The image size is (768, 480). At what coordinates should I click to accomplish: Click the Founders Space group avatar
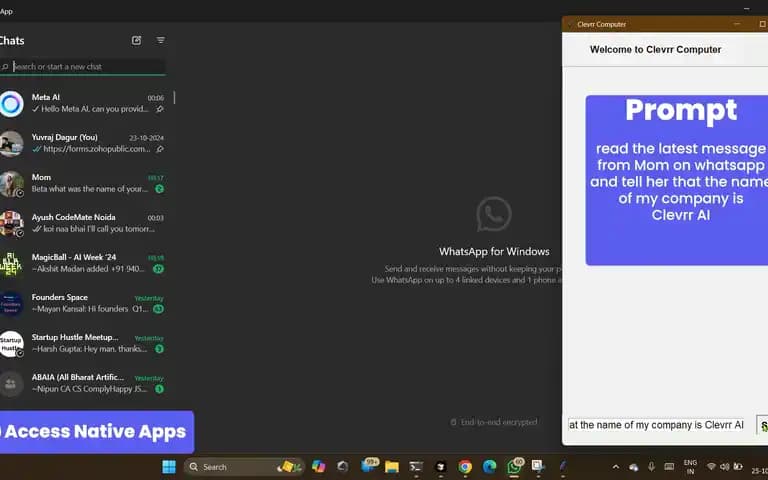point(11,304)
